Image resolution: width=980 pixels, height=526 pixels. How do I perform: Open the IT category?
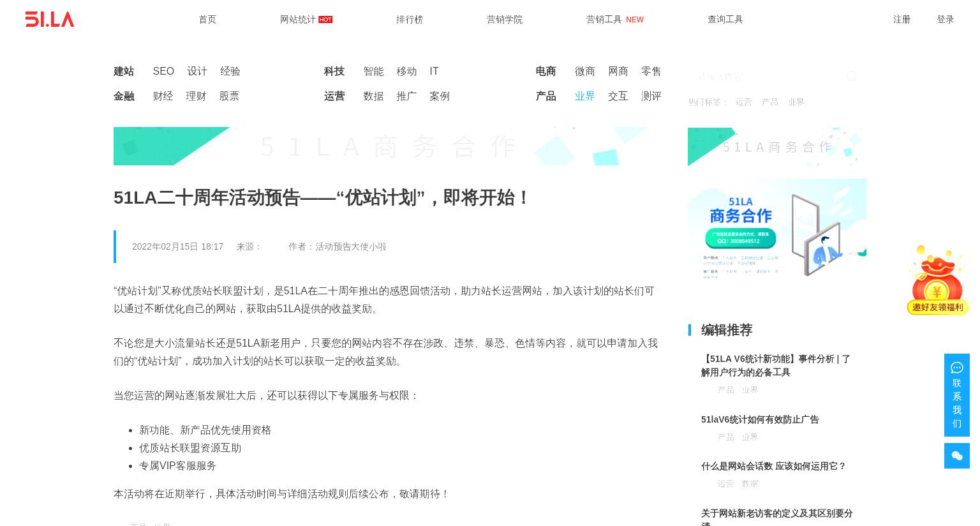click(x=434, y=71)
